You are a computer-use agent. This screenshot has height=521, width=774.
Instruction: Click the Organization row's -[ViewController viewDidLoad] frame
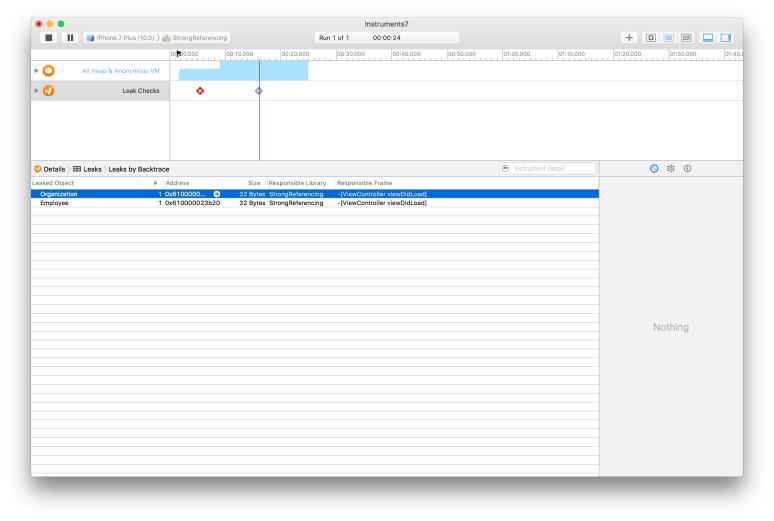pyautogui.click(x=382, y=194)
